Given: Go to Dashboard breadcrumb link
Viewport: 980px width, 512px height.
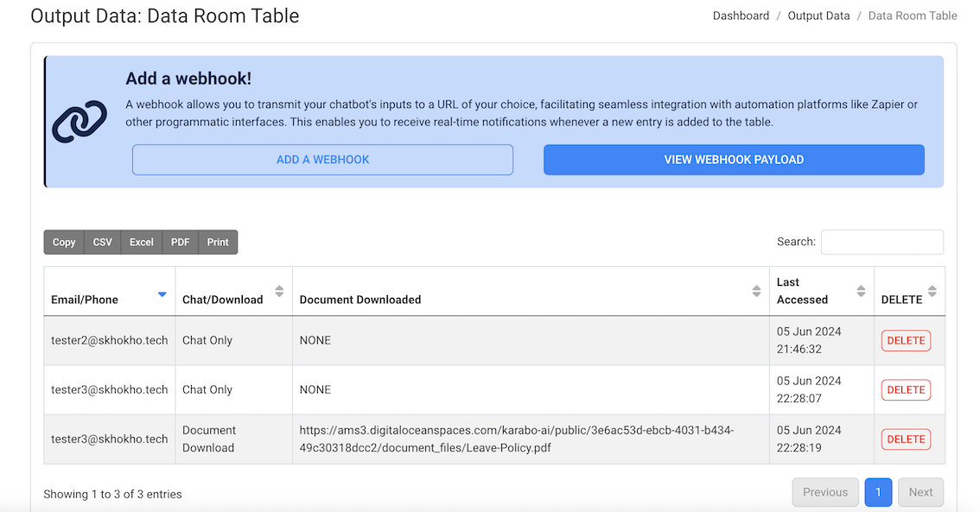Looking at the screenshot, I should click(x=741, y=16).
